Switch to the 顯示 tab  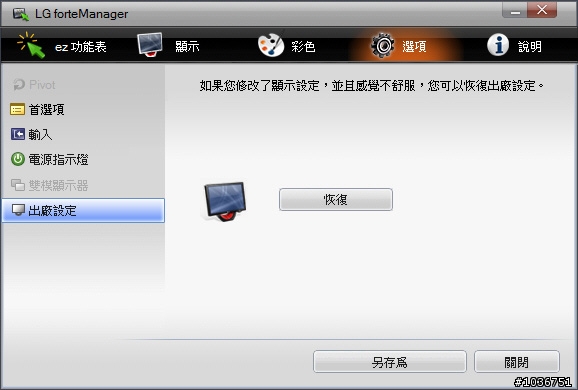(168, 46)
